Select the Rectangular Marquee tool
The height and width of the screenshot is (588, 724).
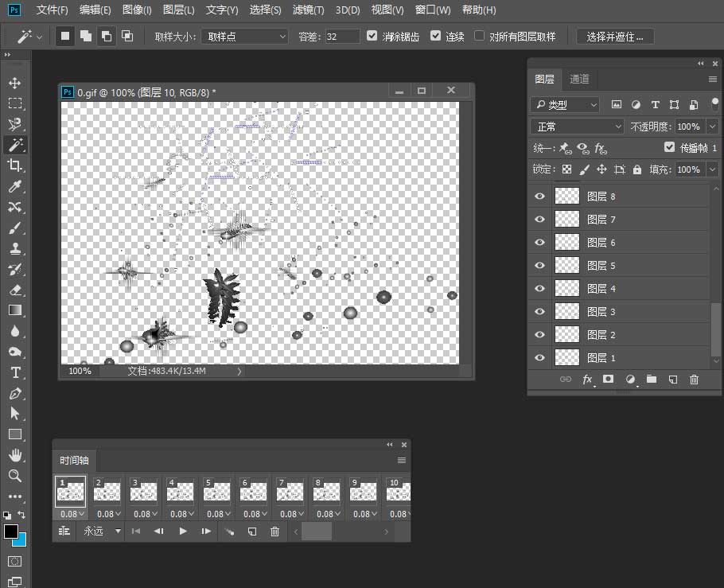click(15, 103)
